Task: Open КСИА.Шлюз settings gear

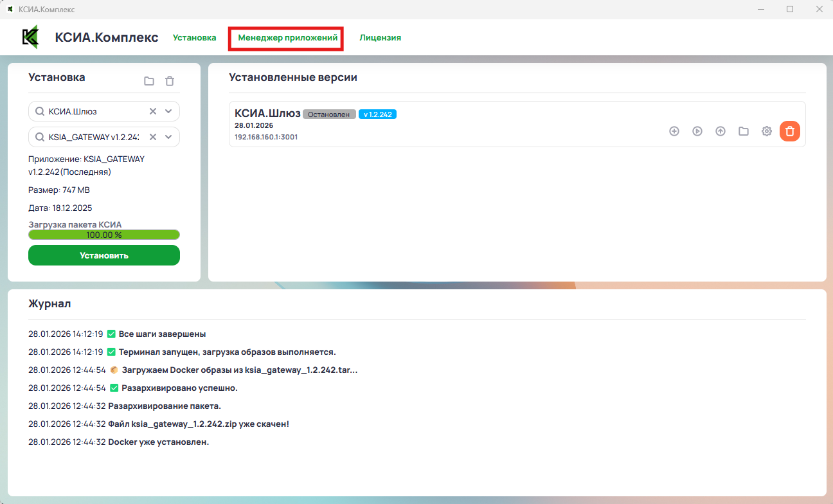Action: [x=767, y=131]
